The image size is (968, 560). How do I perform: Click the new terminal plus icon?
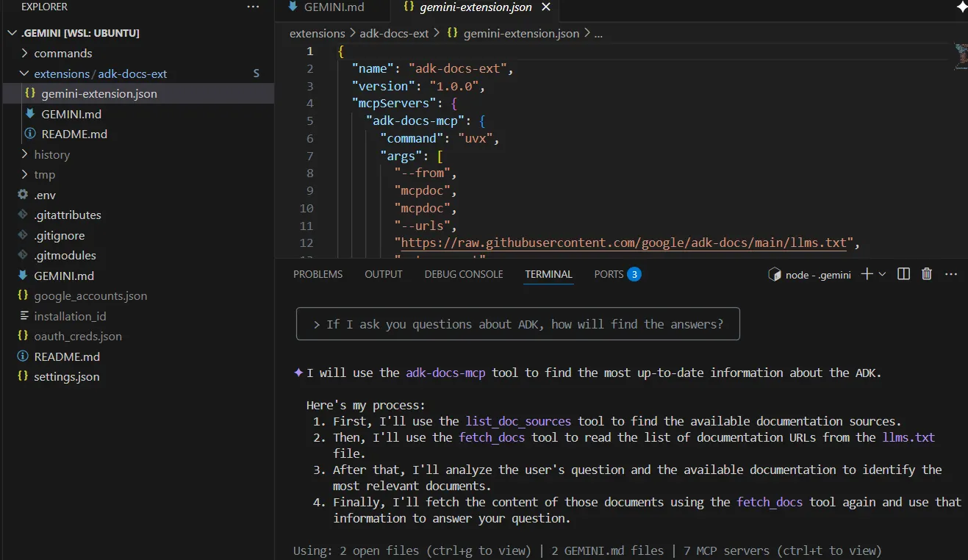[x=867, y=274]
